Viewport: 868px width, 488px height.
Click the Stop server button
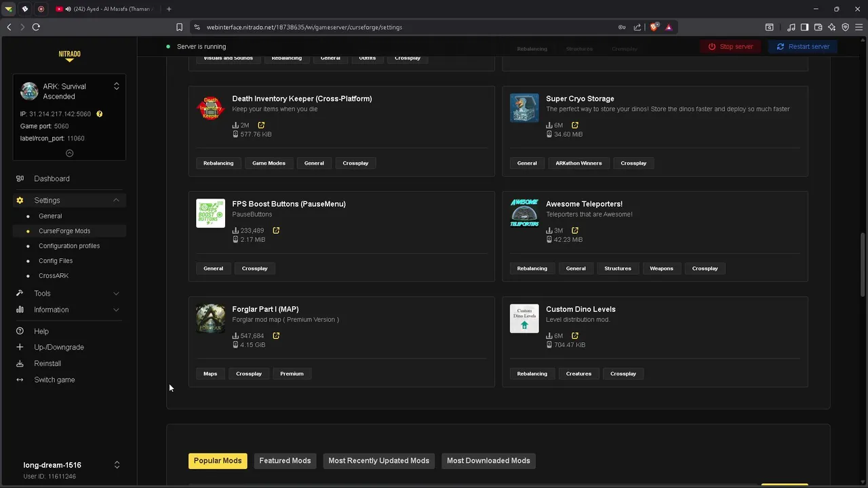coord(731,47)
